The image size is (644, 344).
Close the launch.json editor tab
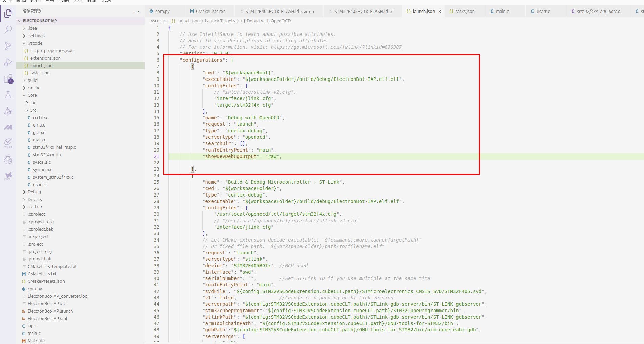click(x=440, y=12)
